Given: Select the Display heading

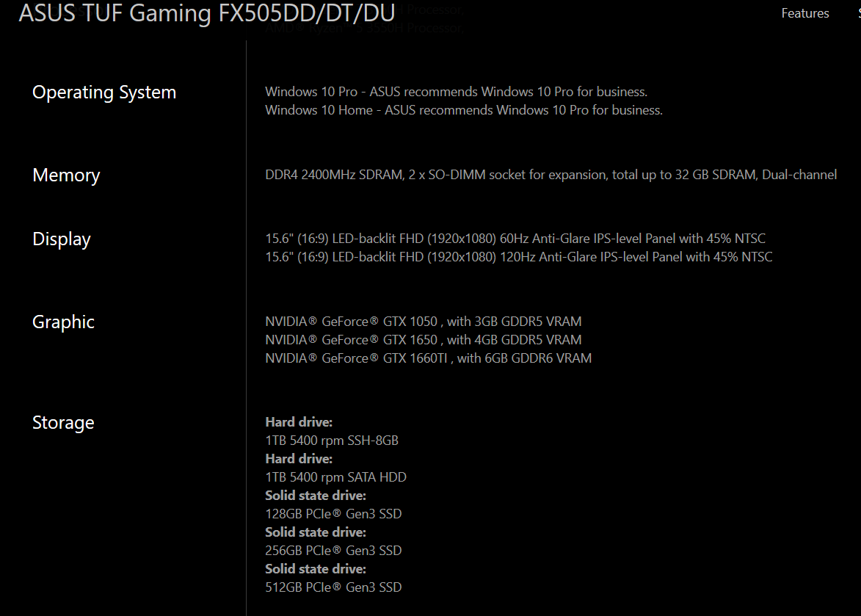Looking at the screenshot, I should pos(62,239).
